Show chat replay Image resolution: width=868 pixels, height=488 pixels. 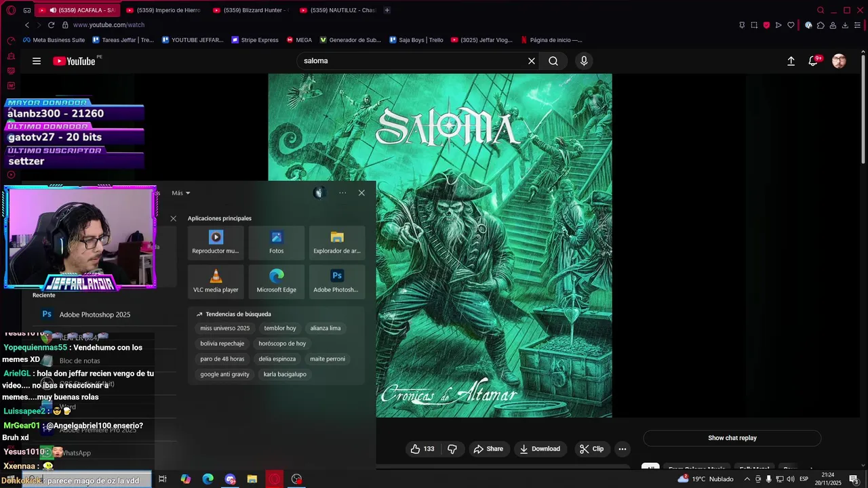point(732,438)
